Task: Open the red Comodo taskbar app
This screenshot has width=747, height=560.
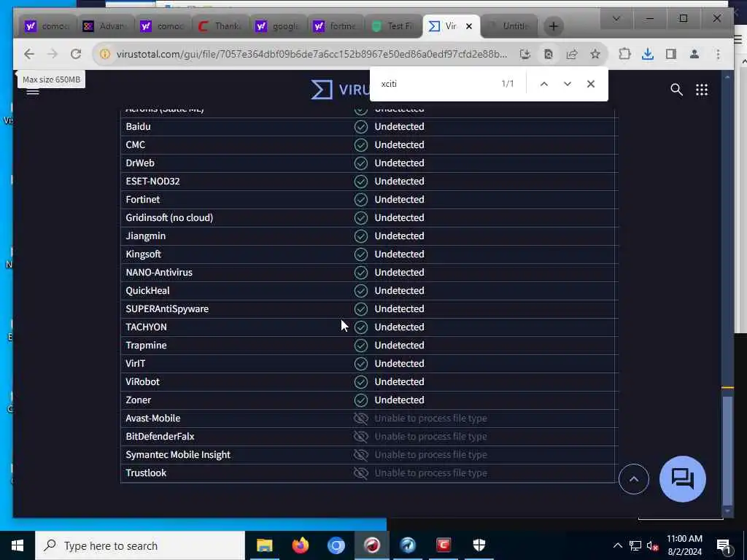Action: (x=443, y=545)
